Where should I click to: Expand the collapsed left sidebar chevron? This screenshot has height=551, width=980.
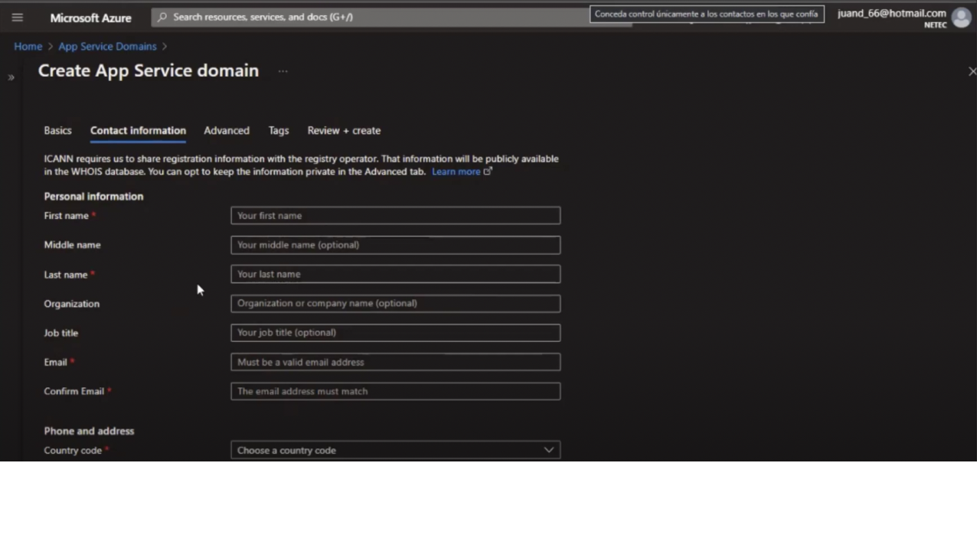coord(11,77)
